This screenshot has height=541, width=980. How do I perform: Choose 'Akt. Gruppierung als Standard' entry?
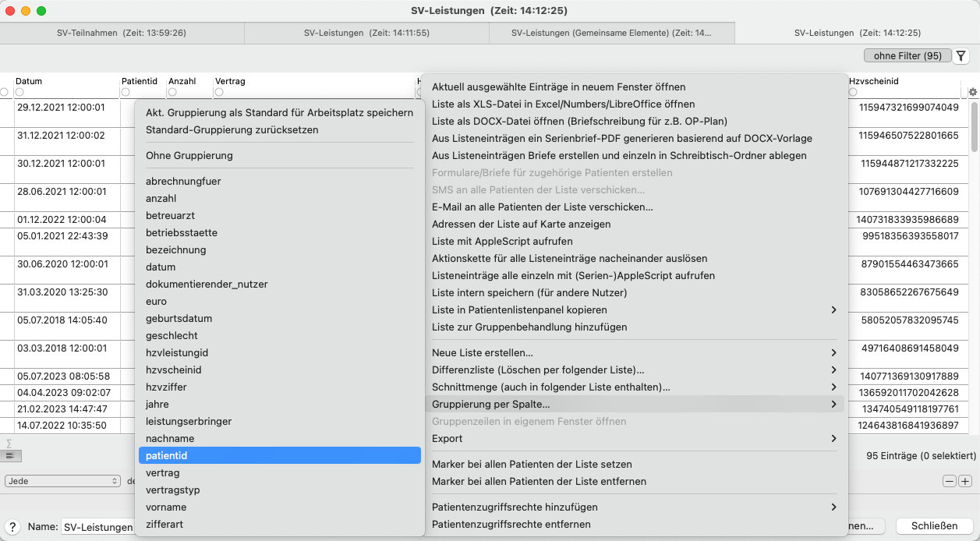pyautogui.click(x=280, y=112)
